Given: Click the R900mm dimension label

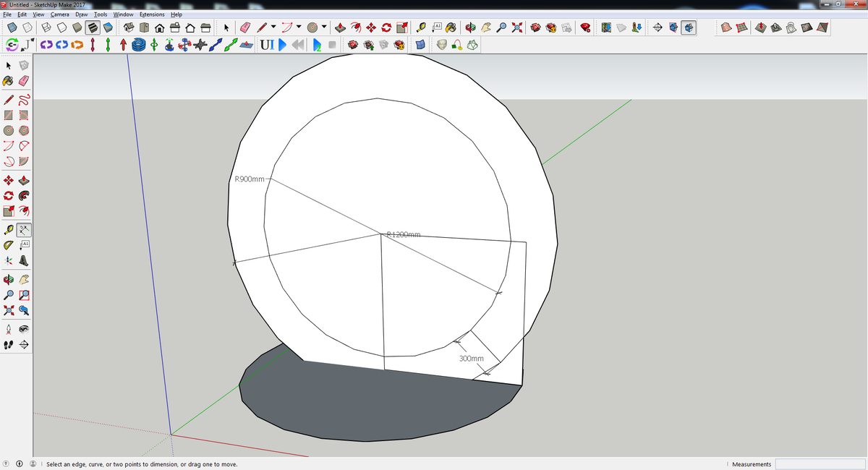Looking at the screenshot, I should tap(250, 179).
